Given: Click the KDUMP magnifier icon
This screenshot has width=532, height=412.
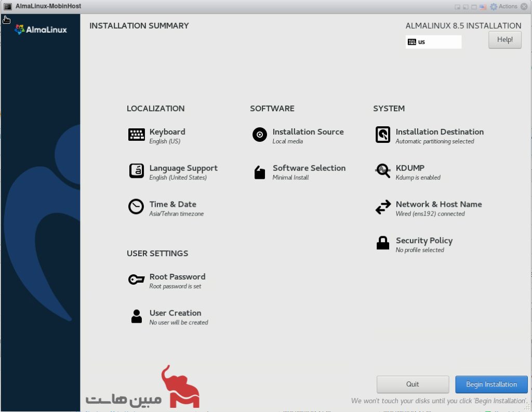Looking at the screenshot, I should point(383,171).
